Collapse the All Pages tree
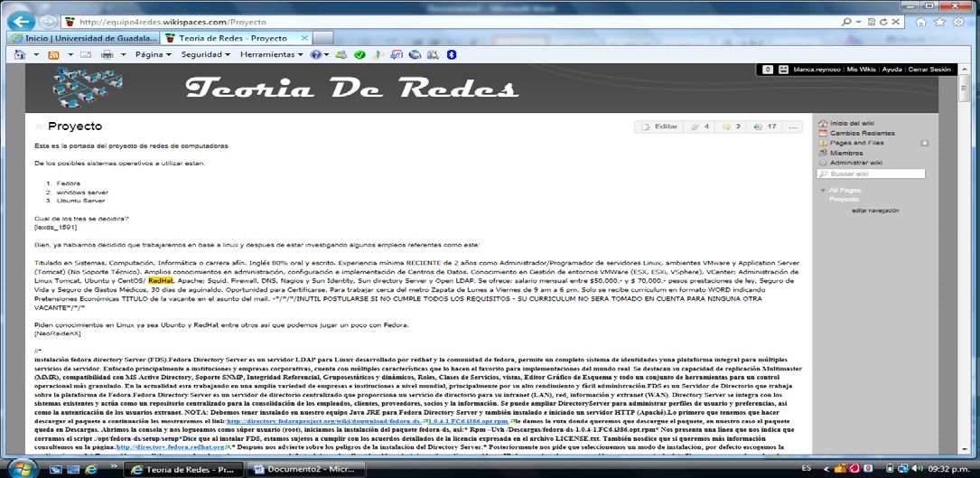The image size is (980, 478). pos(823,190)
